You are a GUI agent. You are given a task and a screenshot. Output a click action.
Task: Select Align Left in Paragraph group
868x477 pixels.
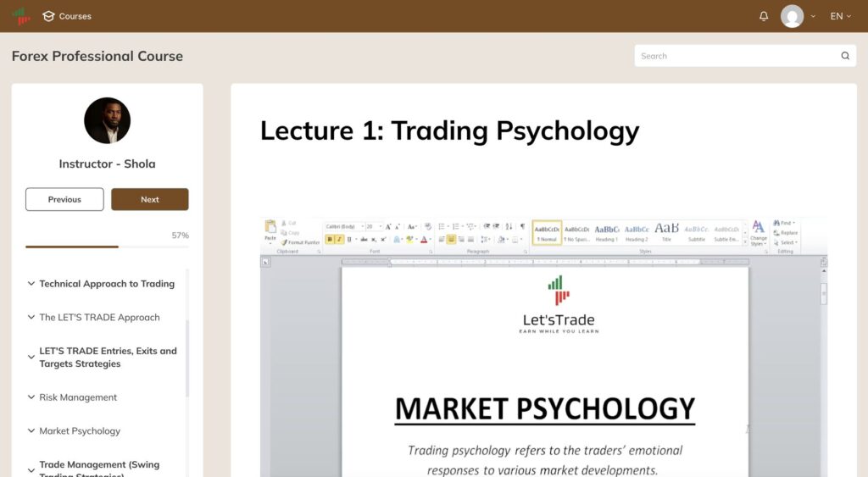441,240
